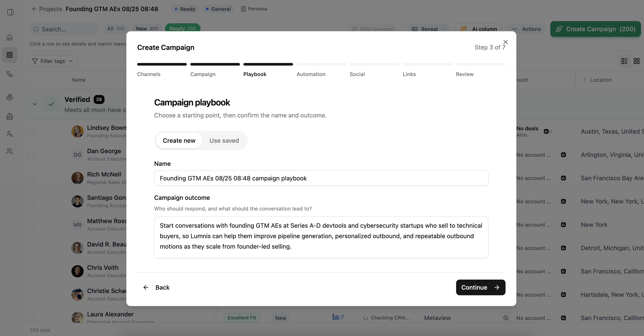Go to Social step
Image resolution: width=644 pixels, height=336 pixels.
click(357, 74)
